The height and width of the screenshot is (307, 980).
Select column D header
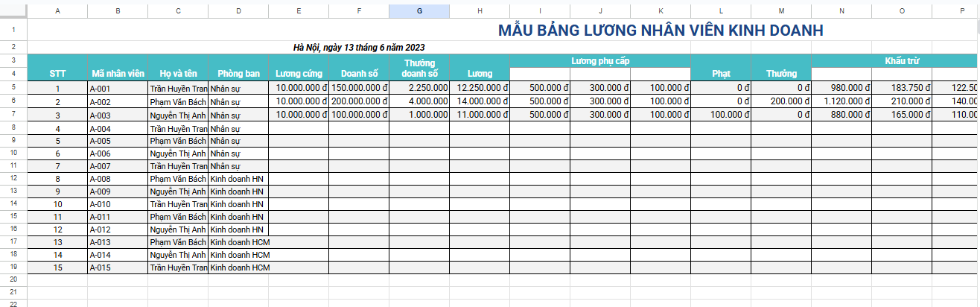[x=238, y=12]
